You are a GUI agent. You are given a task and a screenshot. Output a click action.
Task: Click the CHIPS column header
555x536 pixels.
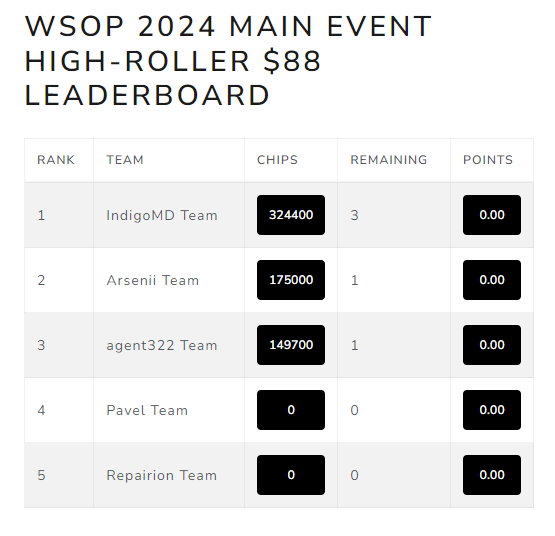click(x=278, y=160)
